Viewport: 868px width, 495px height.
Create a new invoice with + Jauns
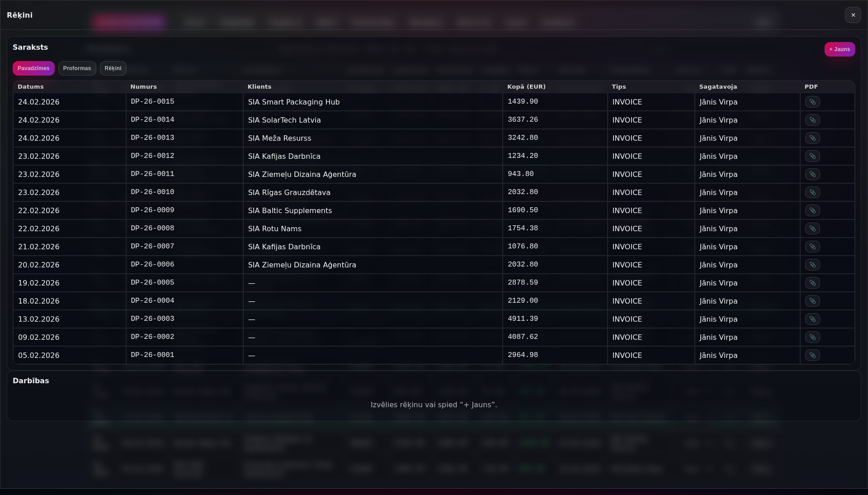click(840, 49)
